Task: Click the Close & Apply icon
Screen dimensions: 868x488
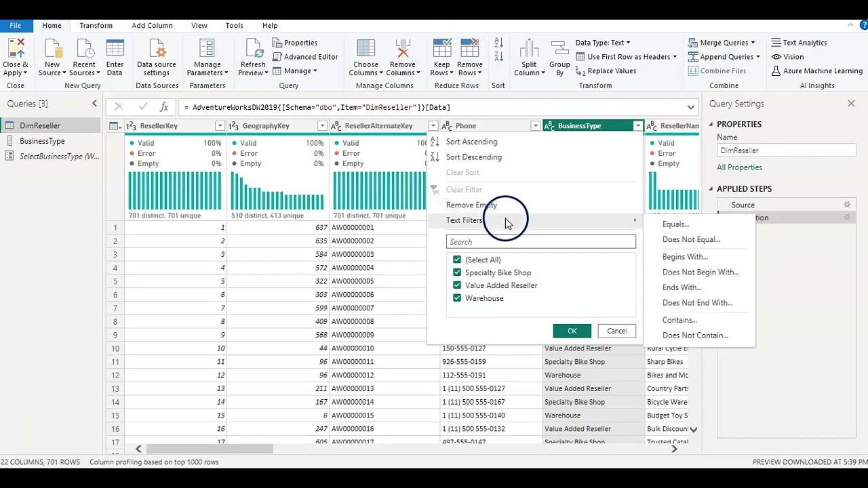Action: (15, 49)
